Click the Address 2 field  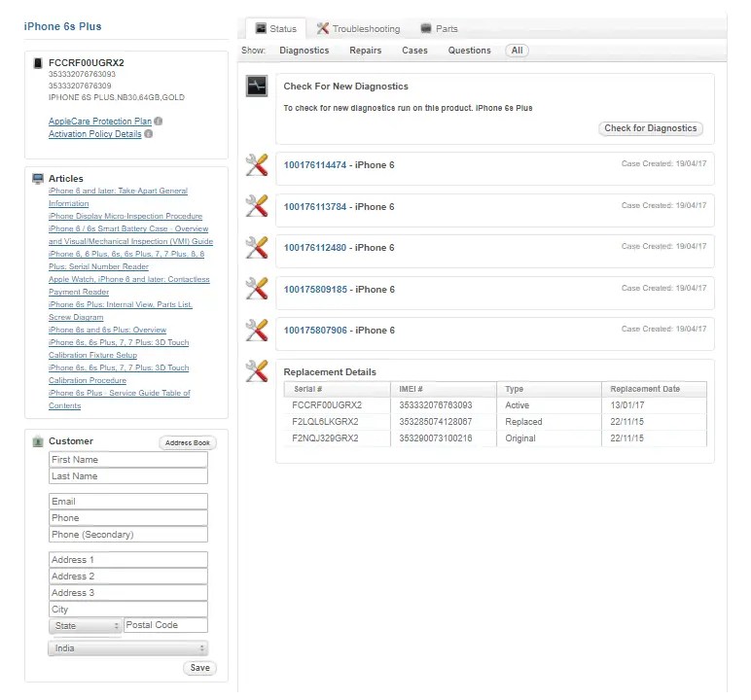(x=128, y=577)
